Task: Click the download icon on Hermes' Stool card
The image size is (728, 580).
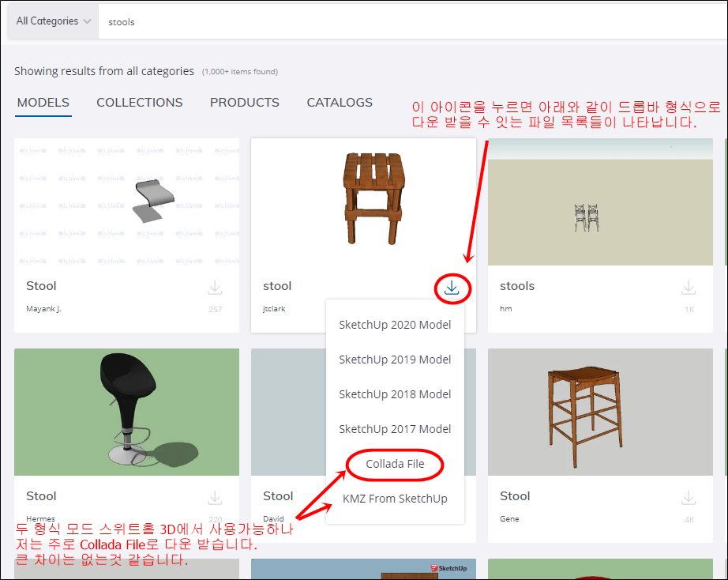Action: pyautogui.click(x=215, y=498)
